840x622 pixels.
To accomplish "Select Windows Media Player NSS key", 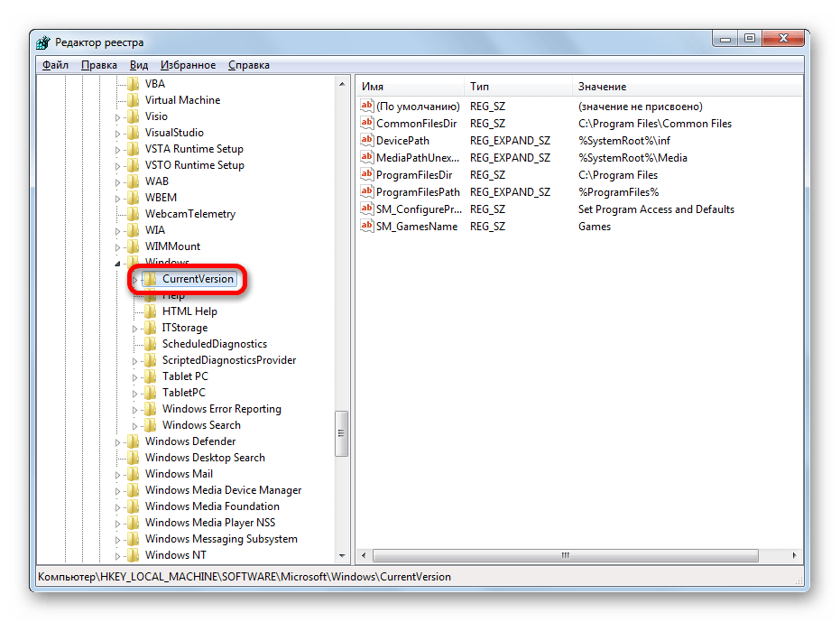I will click(210, 523).
